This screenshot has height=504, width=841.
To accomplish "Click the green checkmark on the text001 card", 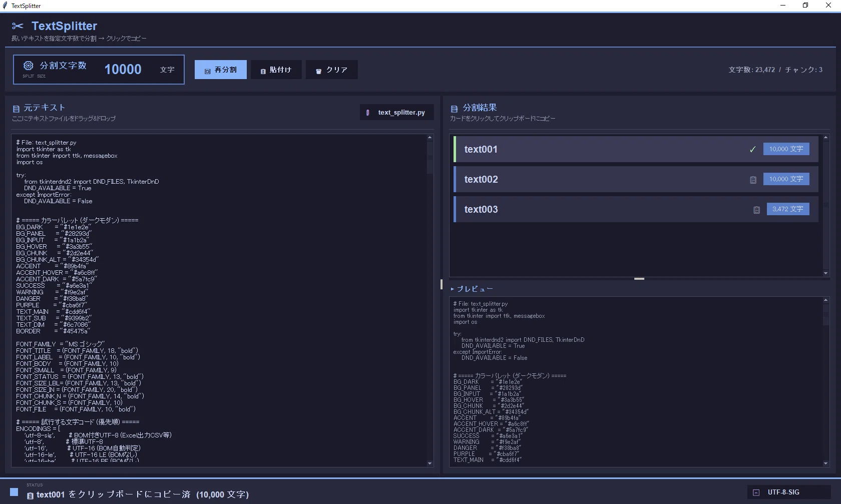I will point(752,149).
